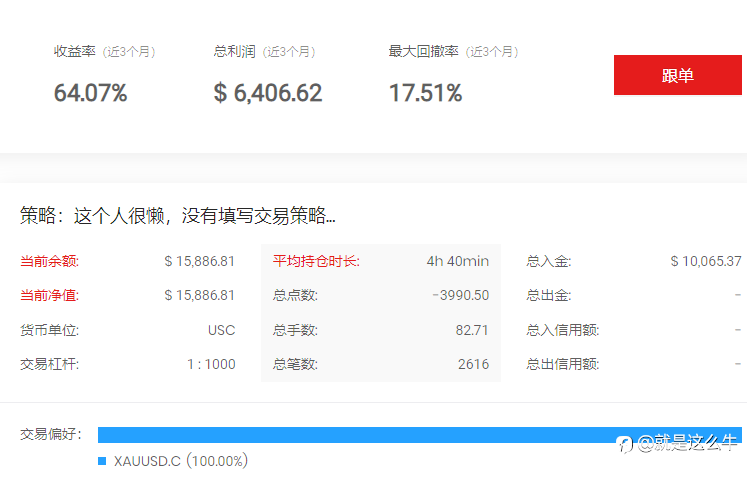Click the red 跟单 follow button
The width and height of the screenshot is (747, 477).
pyautogui.click(x=677, y=75)
